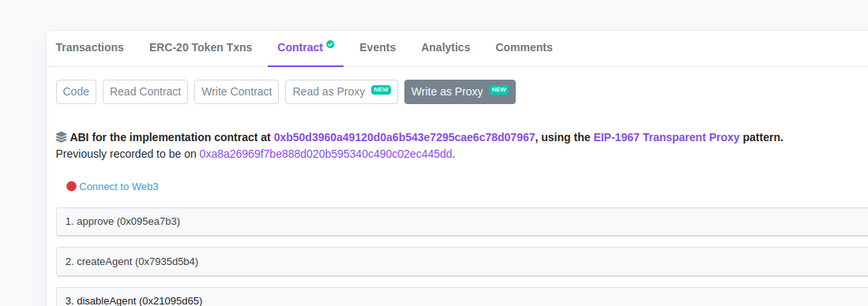Click the Write Contract button
Screen dimensions: 868x306
click(236, 91)
